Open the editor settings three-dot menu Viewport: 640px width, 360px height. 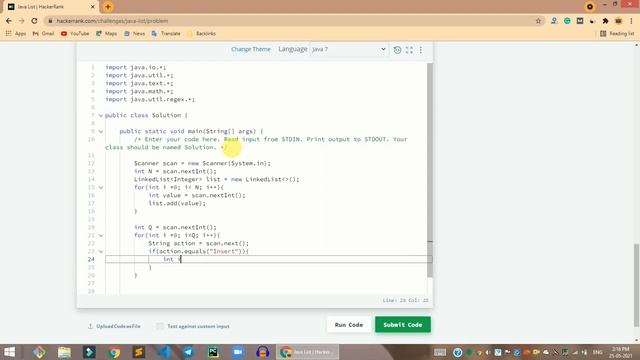tap(421, 50)
